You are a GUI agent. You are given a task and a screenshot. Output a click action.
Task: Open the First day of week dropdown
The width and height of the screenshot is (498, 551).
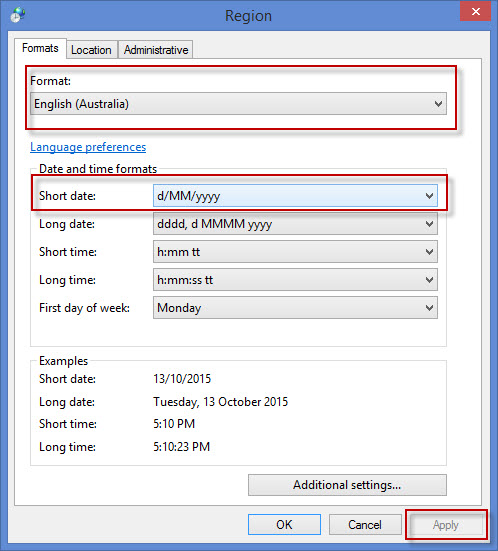click(x=295, y=308)
